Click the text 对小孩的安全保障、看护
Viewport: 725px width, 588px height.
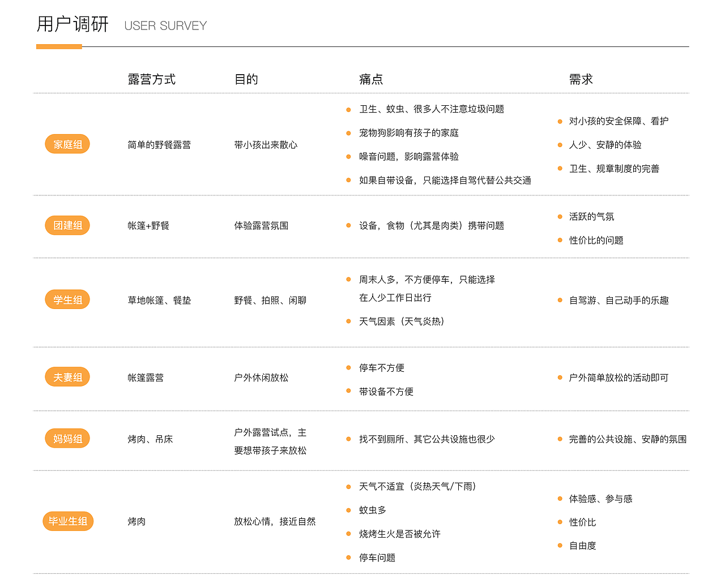(x=619, y=121)
